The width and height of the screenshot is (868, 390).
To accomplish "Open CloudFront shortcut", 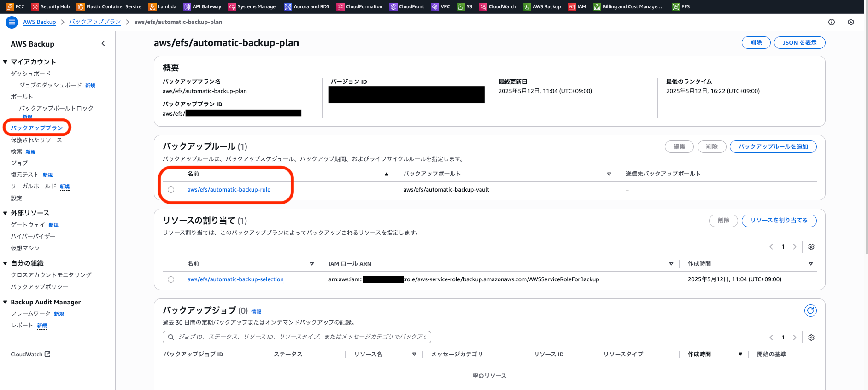I will (x=407, y=6).
